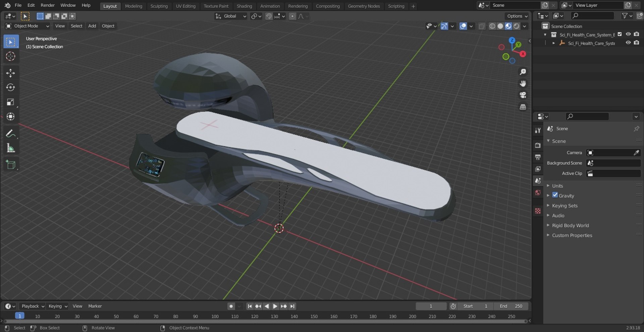
Task: Toggle camera view icon
Action: click(523, 95)
